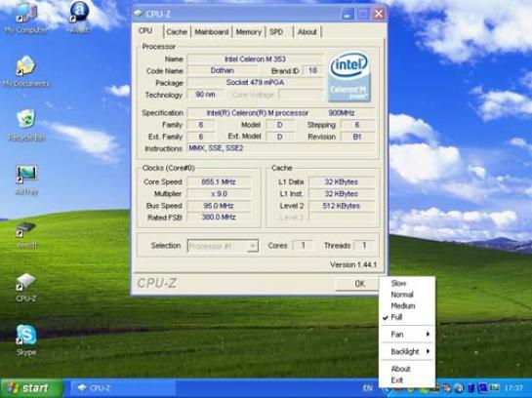The image size is (532, 398).
Task: Minimize the CPU-Z window
Action: pos(348,14)
